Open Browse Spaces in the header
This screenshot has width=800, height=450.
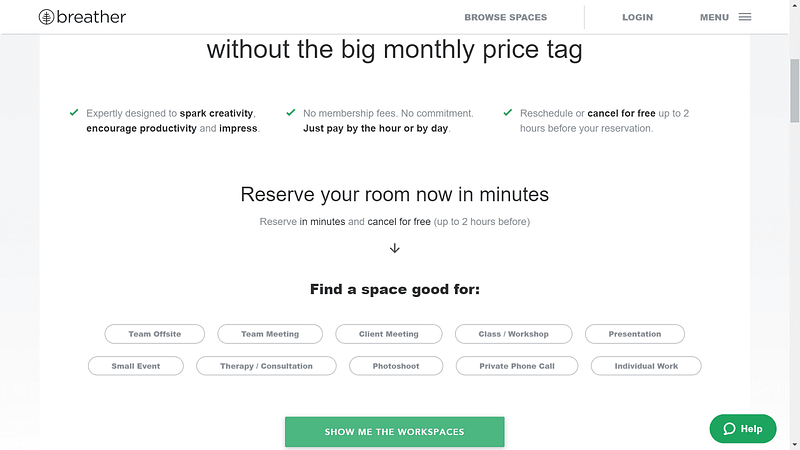coord(506,17)
